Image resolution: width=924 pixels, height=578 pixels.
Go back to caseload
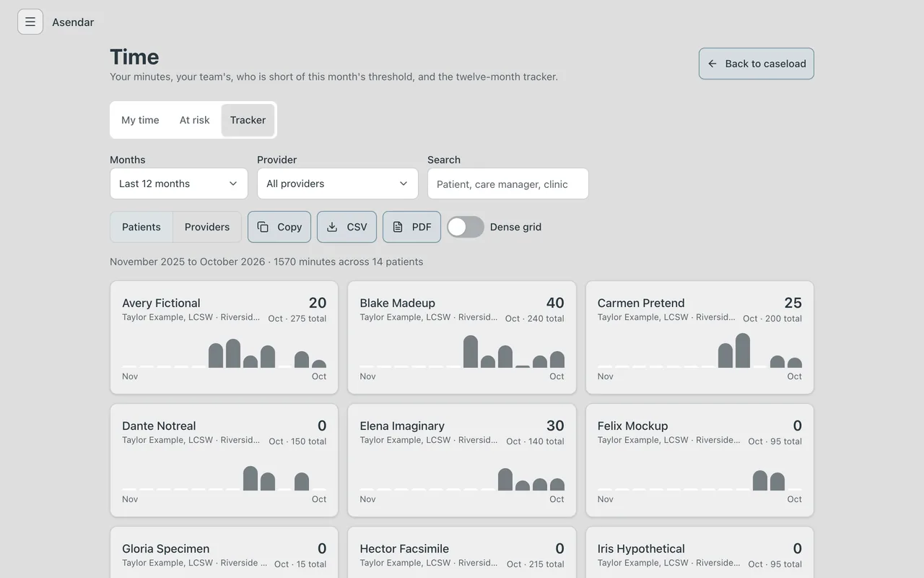[757, 64]
